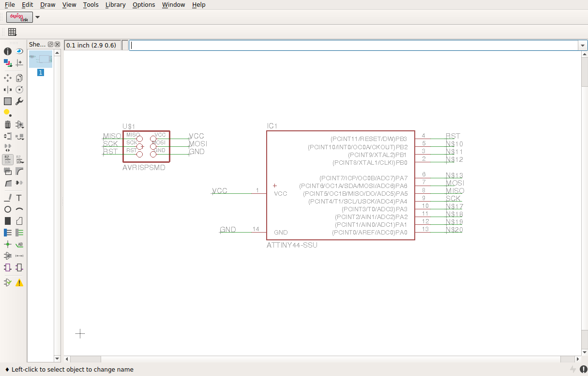Screen dimensions: 588x376
Task: Select the Move tool
Action: tap(8, 78)
